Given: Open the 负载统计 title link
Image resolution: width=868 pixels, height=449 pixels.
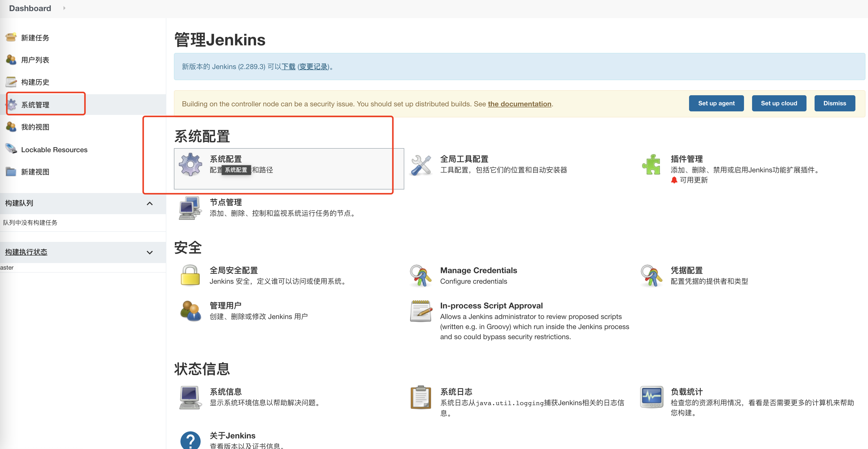Looking at the screenshot, I should point(686,392).
